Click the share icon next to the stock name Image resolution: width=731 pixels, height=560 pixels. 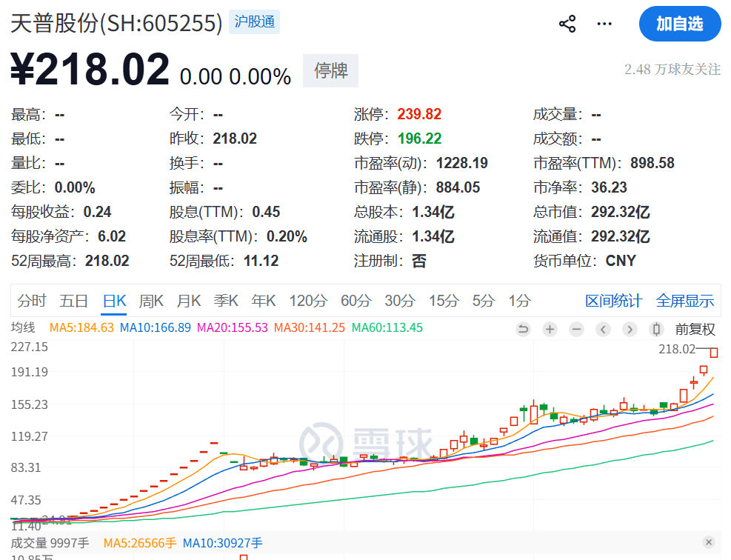[x=567, y=24]
